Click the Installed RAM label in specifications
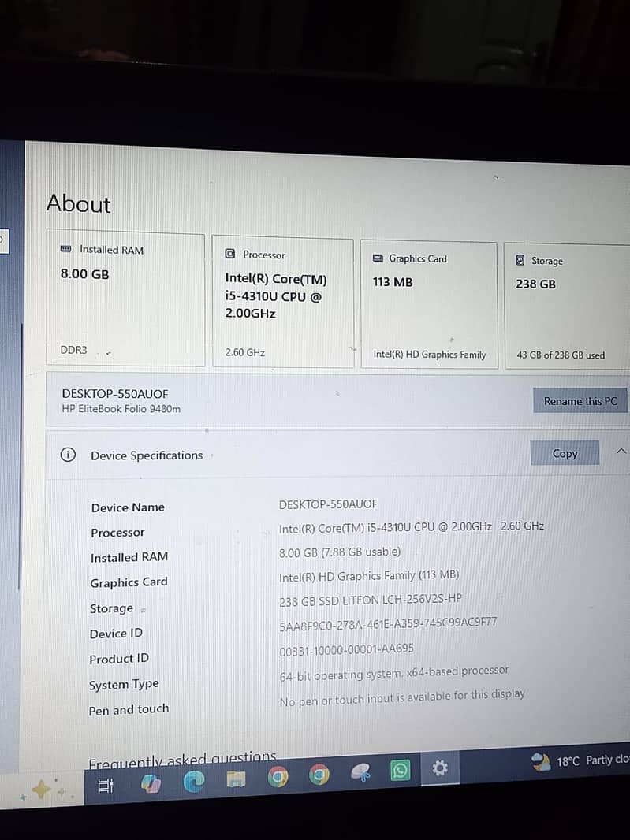 click(129, 557)
